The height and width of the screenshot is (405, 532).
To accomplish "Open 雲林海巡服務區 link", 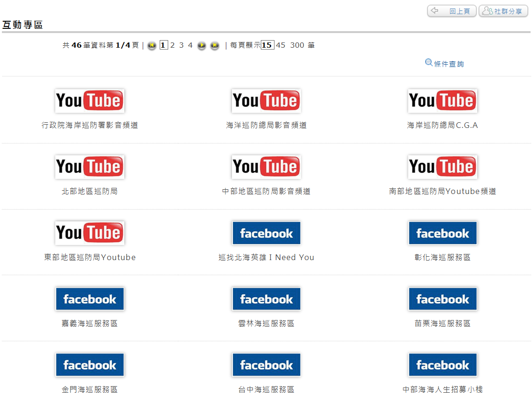I will pos(266,323).
